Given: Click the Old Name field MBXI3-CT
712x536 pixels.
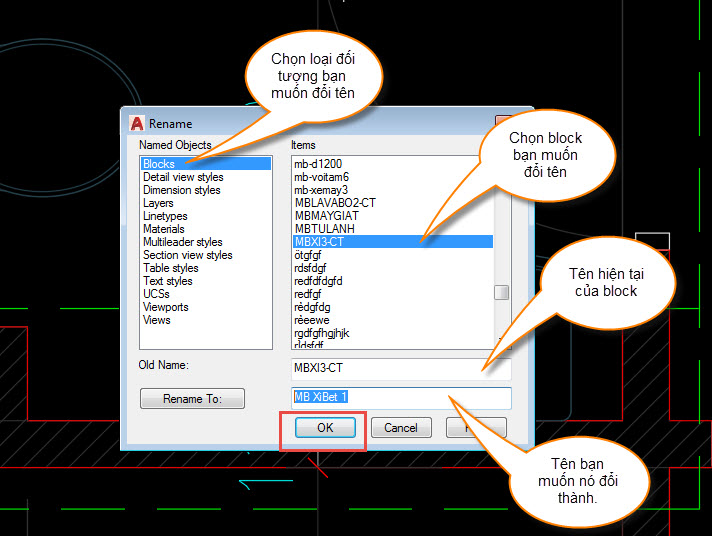Looking at the screenshot, I should [401, 368].
